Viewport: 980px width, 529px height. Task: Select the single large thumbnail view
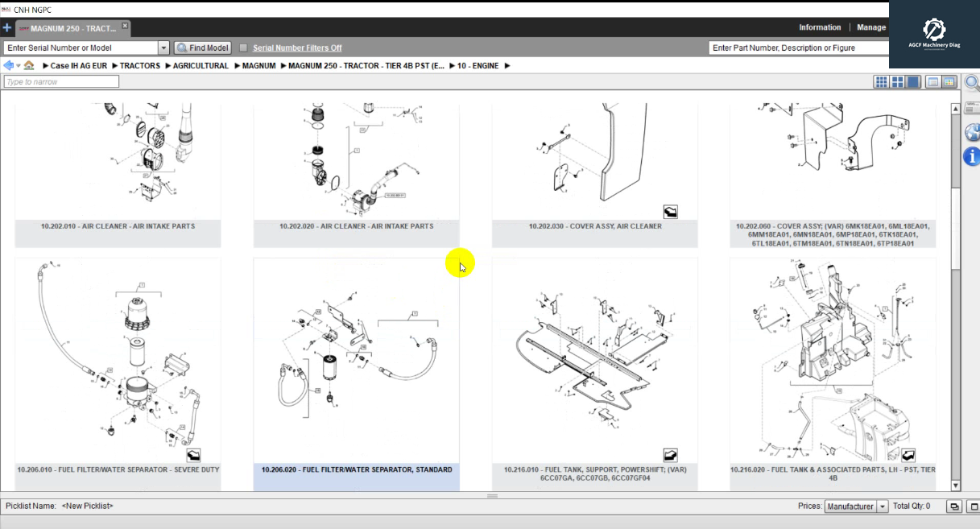pos(912,81)
